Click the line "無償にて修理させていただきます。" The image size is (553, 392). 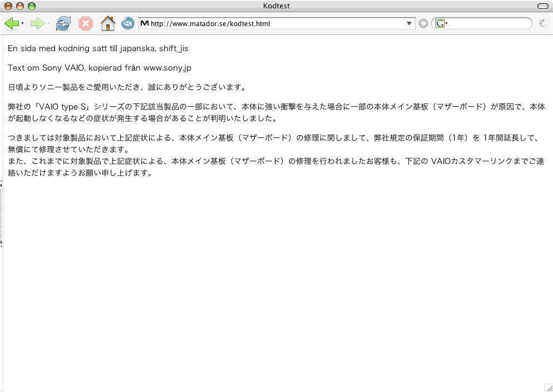(x=68, y=149)
